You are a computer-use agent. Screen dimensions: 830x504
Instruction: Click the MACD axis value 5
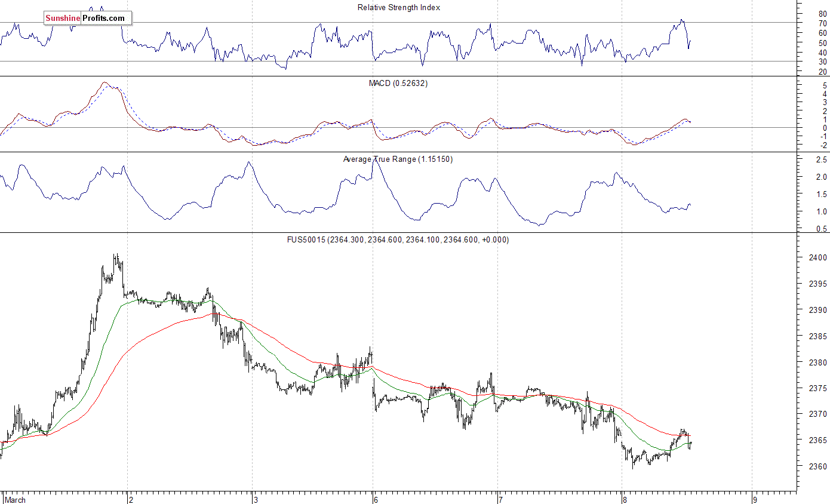[825, 85]
